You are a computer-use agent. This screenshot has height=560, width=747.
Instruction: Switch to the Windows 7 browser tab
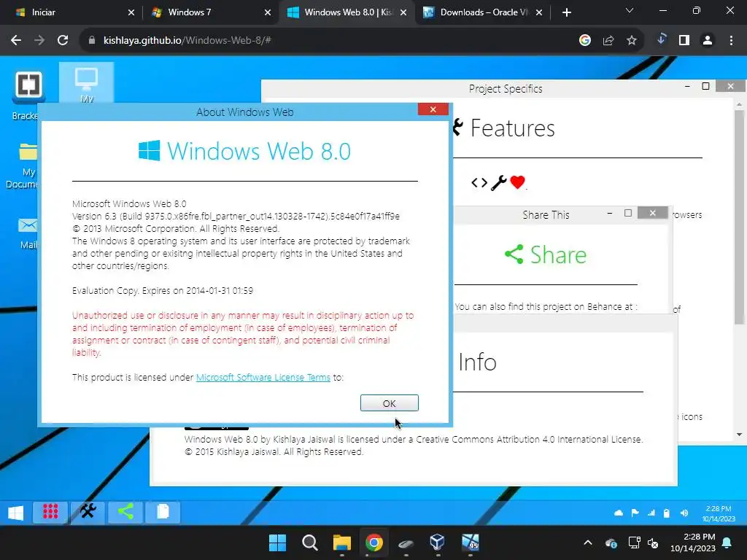(210, 12)
